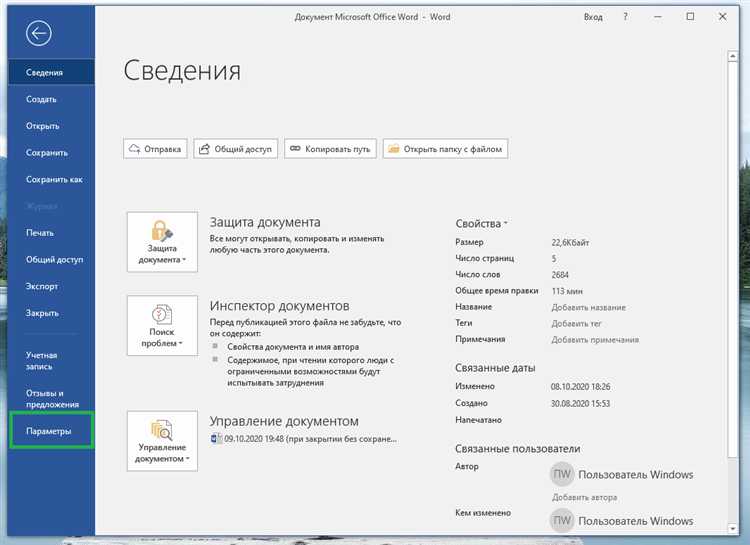Open the Сведения menu item
This screenshot has width=750, height=545.
coord(51,72)
